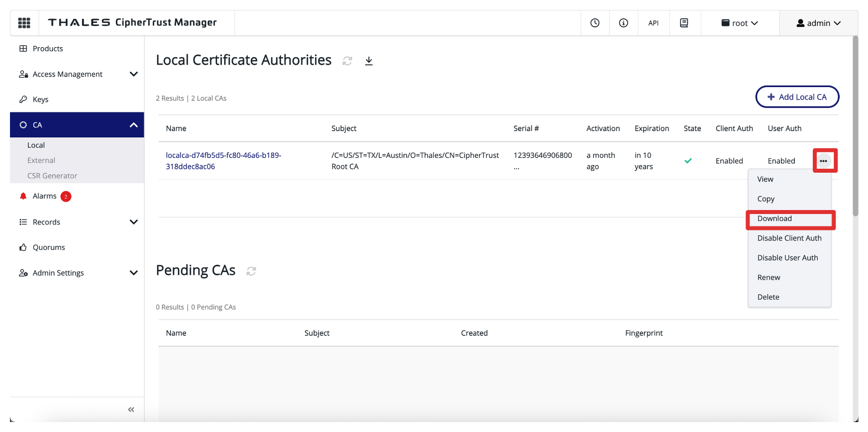This screenshot has height=432, width=868.
Task: Click the clock history icon in header
Action: coord(594,23)
